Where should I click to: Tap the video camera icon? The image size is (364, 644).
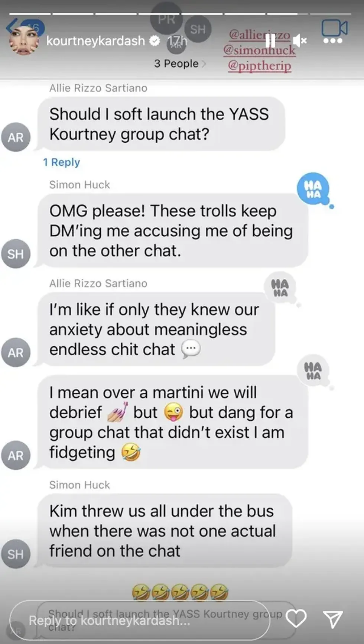334,27
